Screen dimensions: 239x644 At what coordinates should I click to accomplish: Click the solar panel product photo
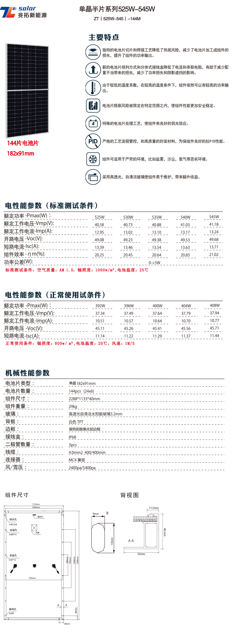[27, 90]
